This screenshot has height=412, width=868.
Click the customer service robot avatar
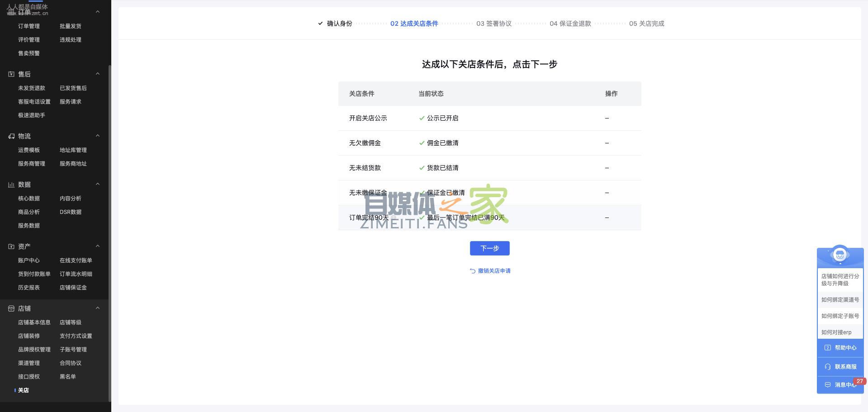(840, 255)
